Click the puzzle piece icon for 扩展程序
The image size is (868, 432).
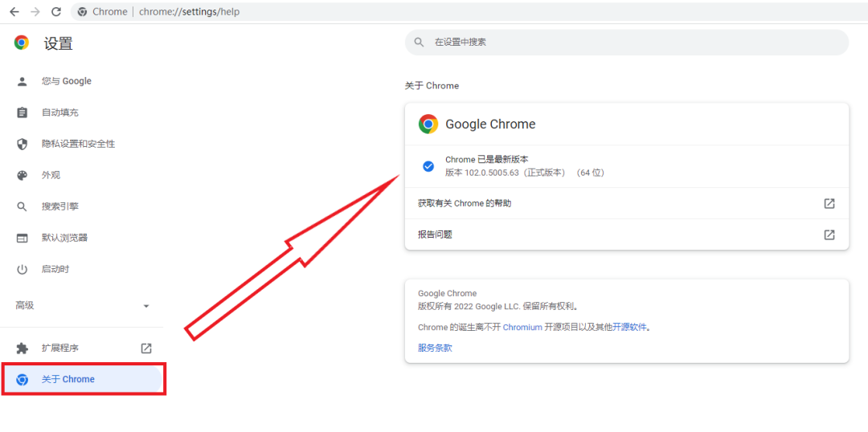click(22, 348)
